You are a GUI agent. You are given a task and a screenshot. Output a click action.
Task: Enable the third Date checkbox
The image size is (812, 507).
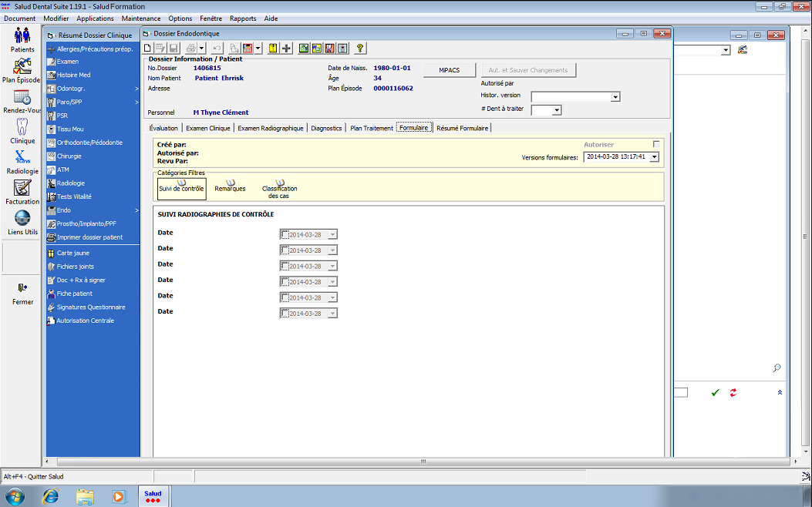(285, 266)
